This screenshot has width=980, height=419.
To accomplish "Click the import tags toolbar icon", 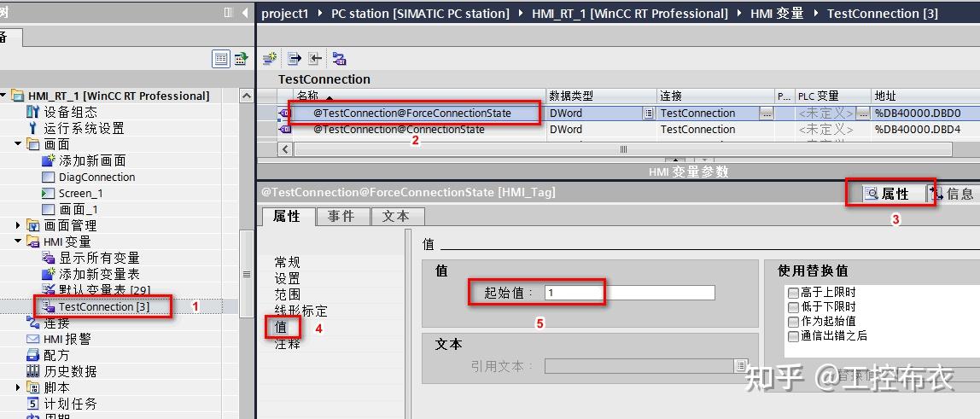I will coord(315,59).
